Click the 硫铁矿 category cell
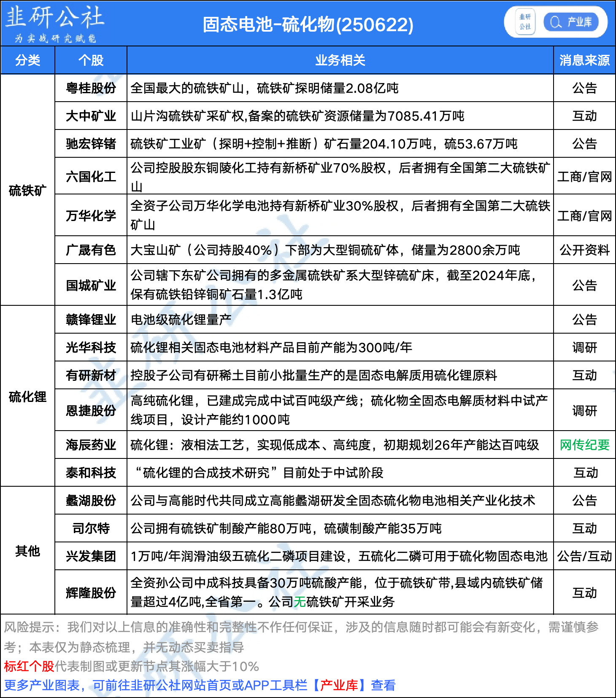This screenshot has height=698, width=616. [27, 190]
